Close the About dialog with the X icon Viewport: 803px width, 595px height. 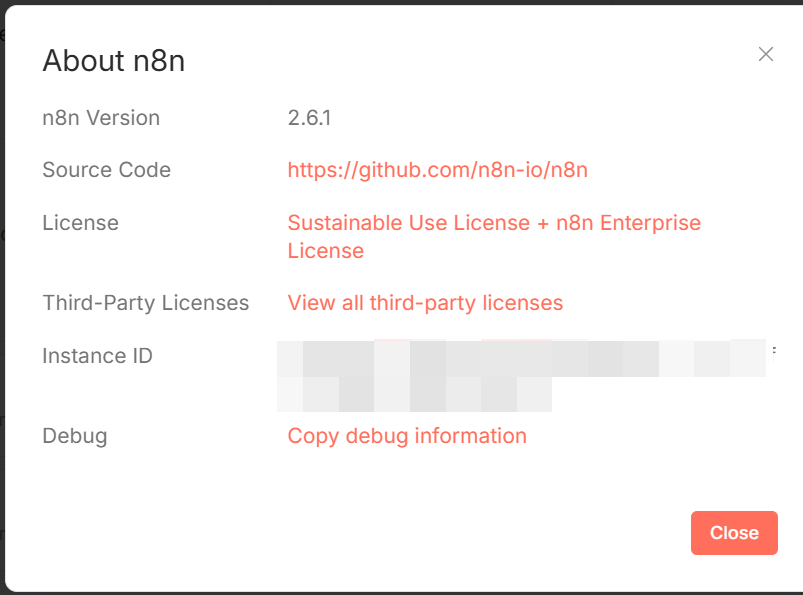(766, 54)
